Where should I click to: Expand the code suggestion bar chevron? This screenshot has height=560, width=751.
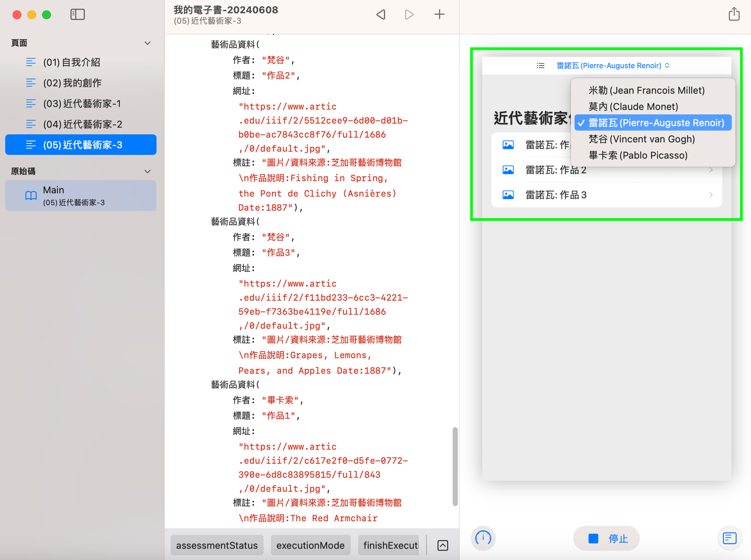pos(443,545)
